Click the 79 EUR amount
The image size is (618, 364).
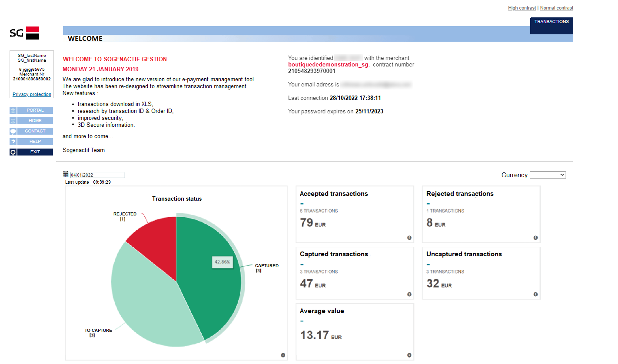point(313,223)
